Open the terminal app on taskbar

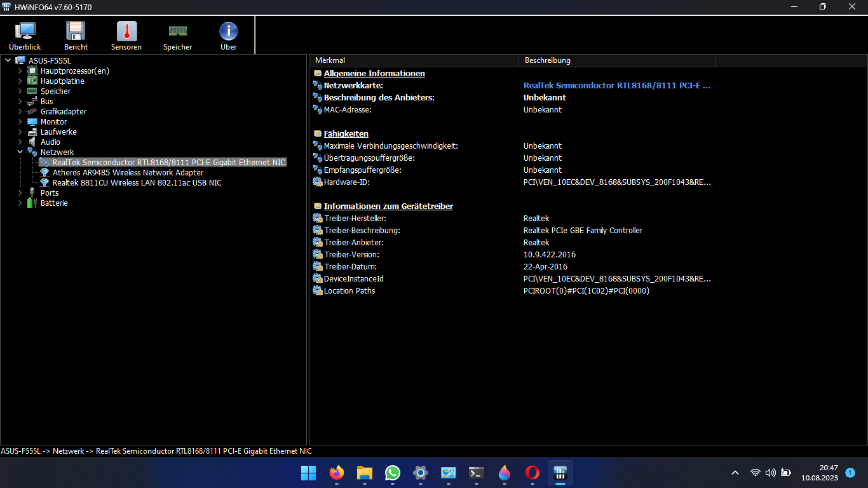click(x=477, y=473)
